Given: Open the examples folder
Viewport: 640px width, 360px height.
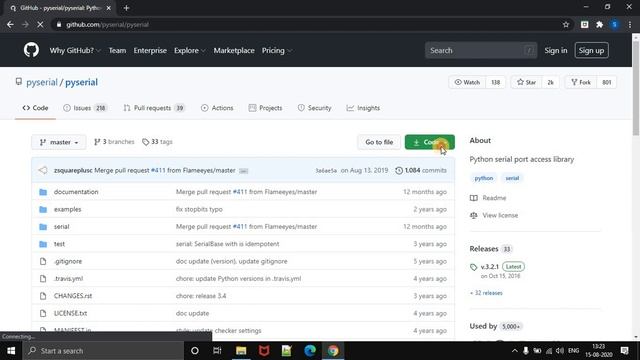Looking at the screenshot, I should [x=67, y=209].
